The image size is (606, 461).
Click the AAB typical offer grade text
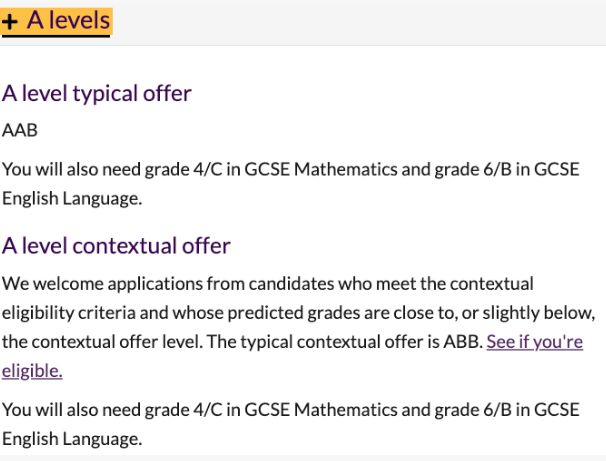(x=20, y=131)
